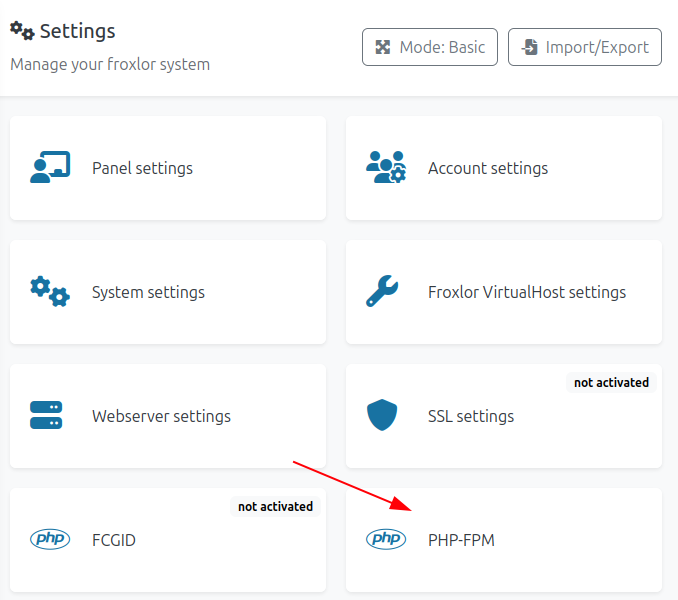This screenshot has height=600, width=678.
Task: Click the FCGID not activated badge
Action: [x=275, y=506]
